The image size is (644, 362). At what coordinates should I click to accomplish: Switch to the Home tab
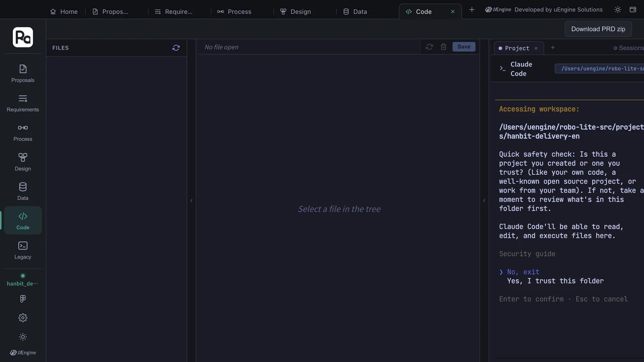tap(64, 12)
